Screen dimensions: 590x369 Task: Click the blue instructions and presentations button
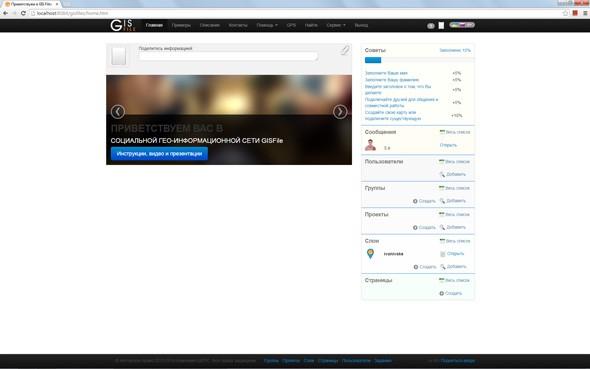coord(159,153)
